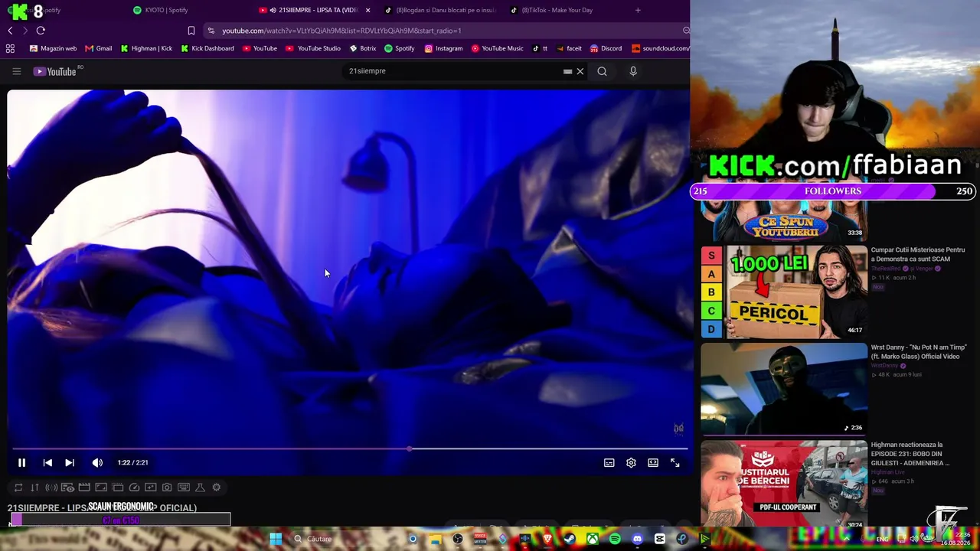Open the extension toolbar gear settings
This screenshot has width=980, height=551.
click(x=217, y=487)
